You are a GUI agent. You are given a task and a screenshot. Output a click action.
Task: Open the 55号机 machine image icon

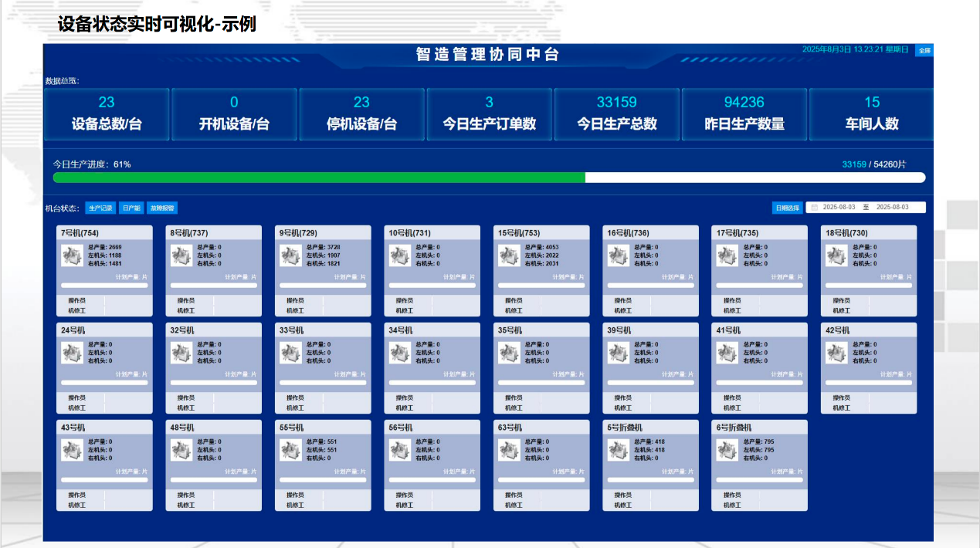click(290, 450)
